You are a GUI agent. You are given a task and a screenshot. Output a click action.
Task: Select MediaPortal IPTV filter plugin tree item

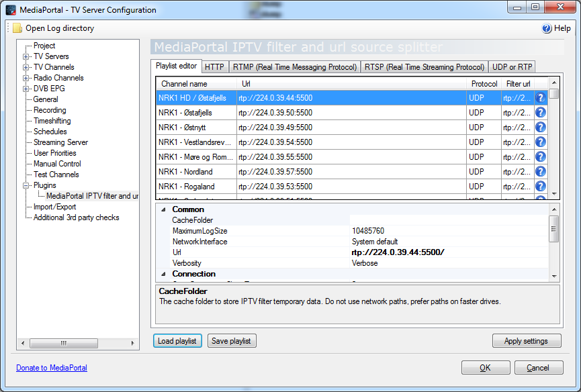[92, 196]
